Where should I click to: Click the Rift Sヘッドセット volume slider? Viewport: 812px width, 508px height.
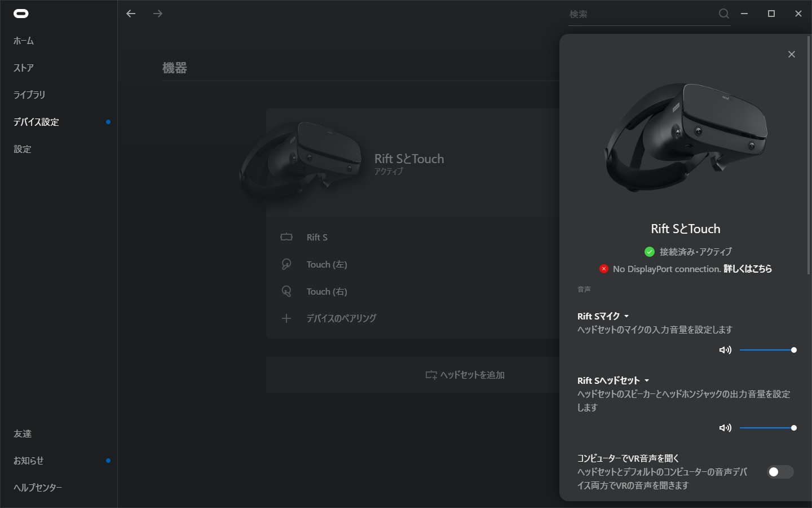pos(767,428)
